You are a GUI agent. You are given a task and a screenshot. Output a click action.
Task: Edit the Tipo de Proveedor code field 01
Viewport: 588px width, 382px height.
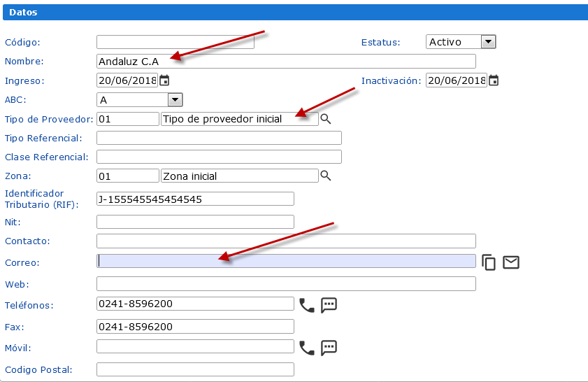click(x=128, y=119)
